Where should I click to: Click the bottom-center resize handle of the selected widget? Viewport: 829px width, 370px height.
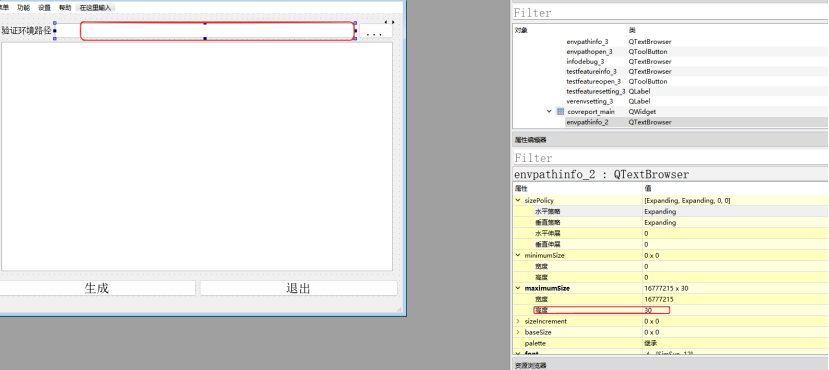(x=205, y=39)
